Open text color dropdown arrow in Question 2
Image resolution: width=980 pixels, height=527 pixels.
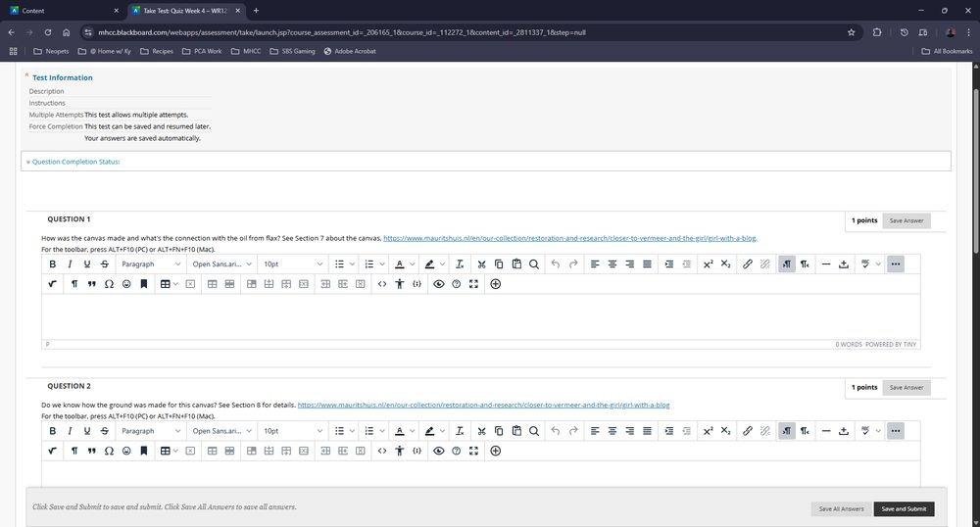pos(413,431)
